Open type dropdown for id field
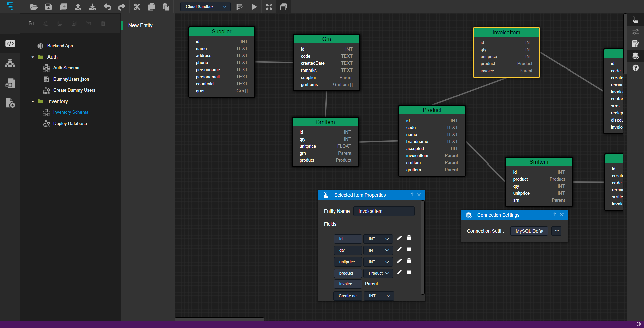Screen dimensions: 644x328 click(x=378, y=239)
